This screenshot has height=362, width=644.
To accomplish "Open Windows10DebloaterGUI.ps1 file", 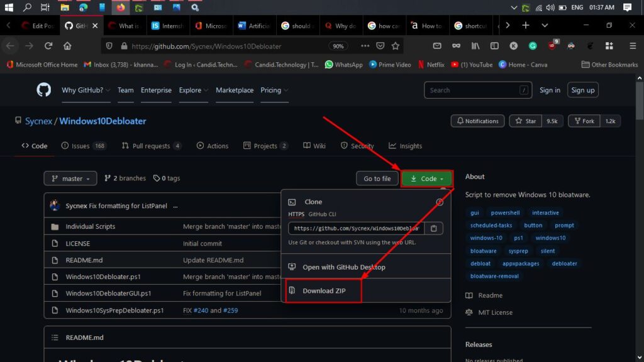I will 108,293.
